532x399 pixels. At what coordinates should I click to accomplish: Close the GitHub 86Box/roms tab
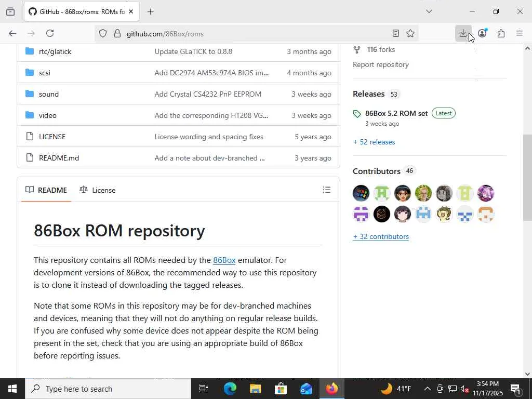[x=131, y=12]
